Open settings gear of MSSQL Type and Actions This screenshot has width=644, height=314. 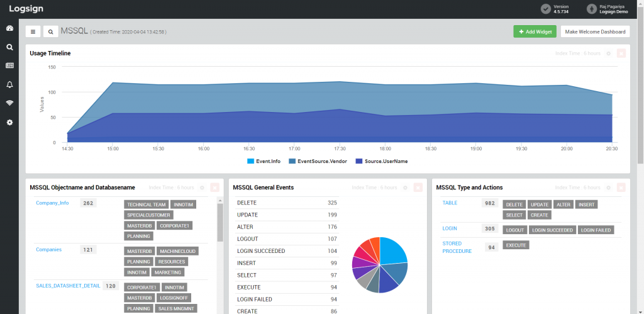click(x=608, y=188)
